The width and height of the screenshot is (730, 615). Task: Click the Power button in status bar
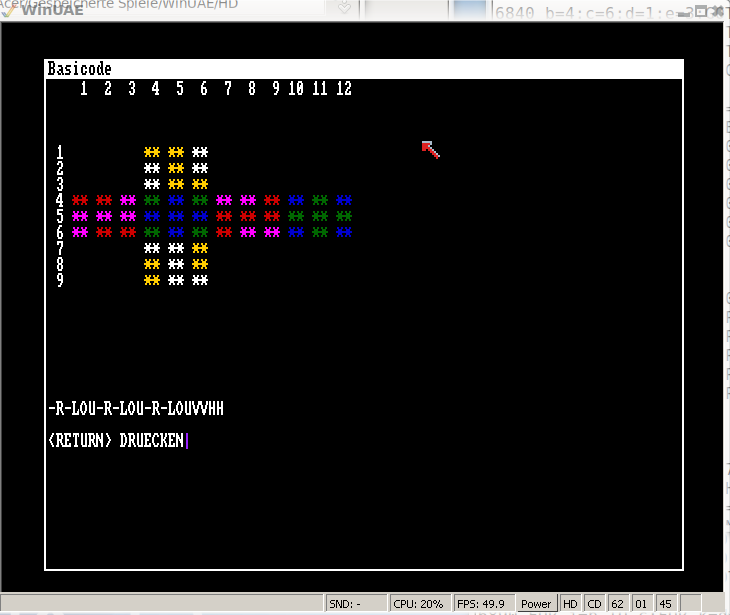coord(536,604)
